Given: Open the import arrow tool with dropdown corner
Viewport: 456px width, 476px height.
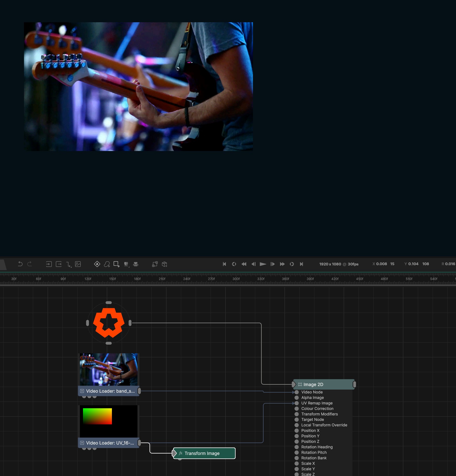Looking at the screenshot, I should coord(68,264).
